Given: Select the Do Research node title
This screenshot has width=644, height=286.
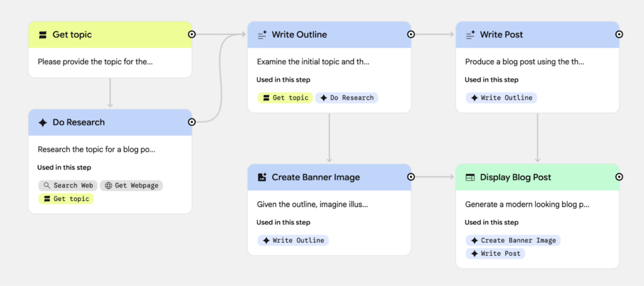Looking at the screenshot, I should pyautogui.click(x=79, y=123).
